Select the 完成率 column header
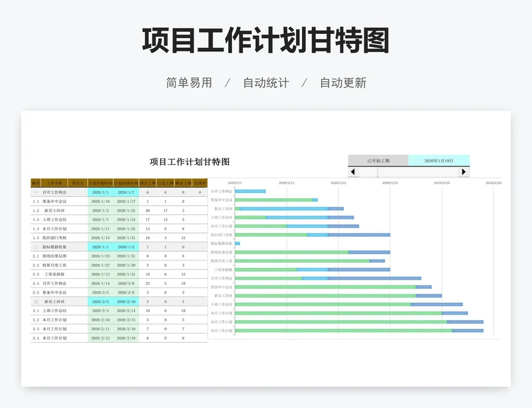Screen dimensions: 532x408 pyautogui.click(x=200, y=183)
